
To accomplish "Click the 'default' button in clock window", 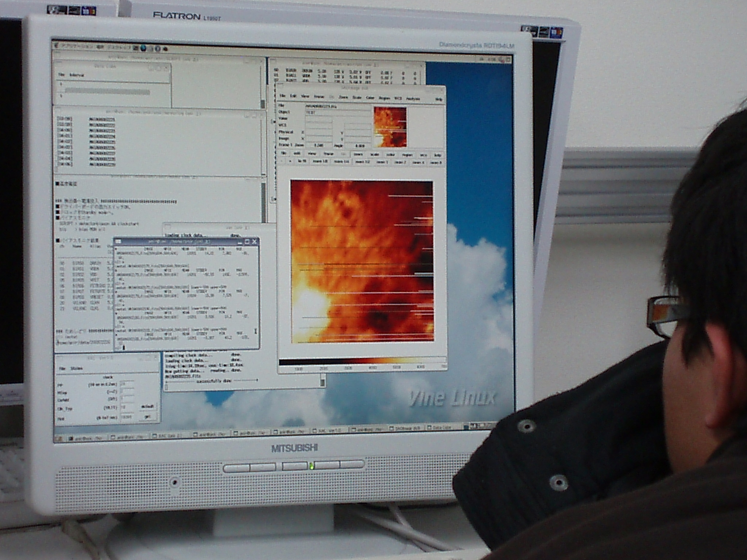I will pyautogui.click(x=147, y=407).
